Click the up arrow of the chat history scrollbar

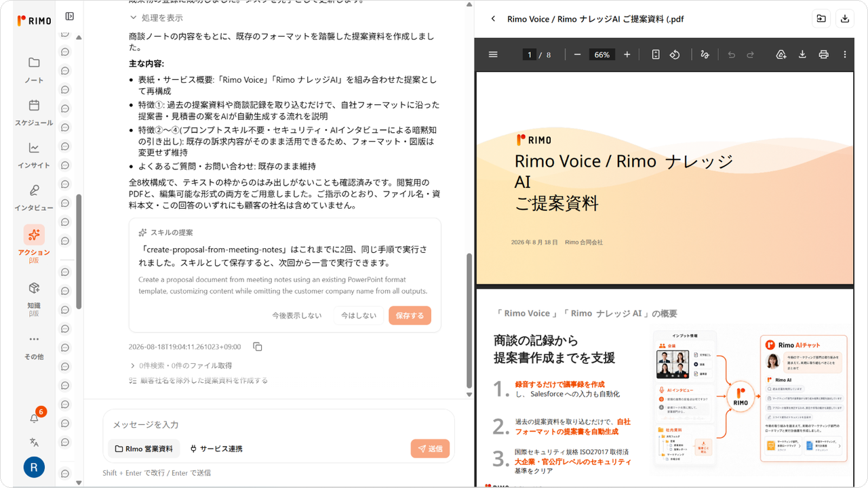point(79,37)
